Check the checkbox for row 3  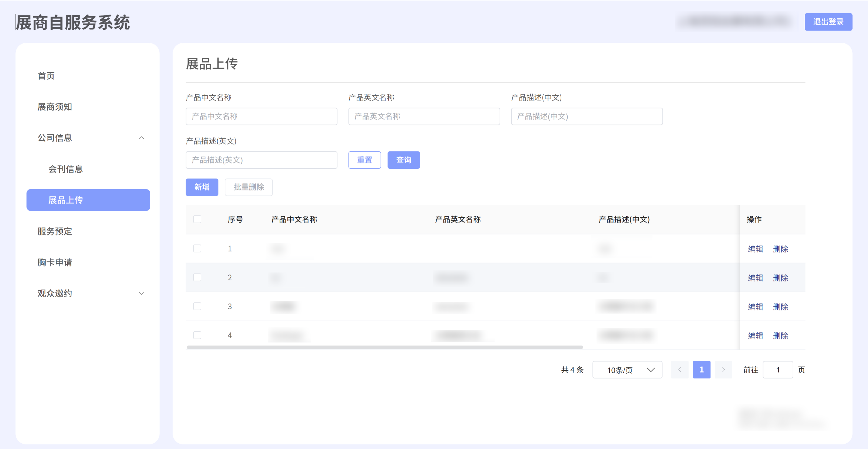point(197,306)
